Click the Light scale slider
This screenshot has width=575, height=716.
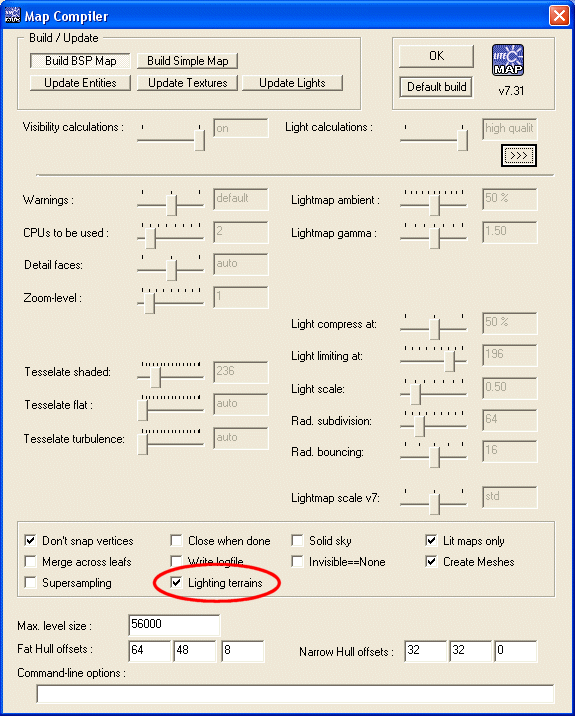tap(434, 392)
